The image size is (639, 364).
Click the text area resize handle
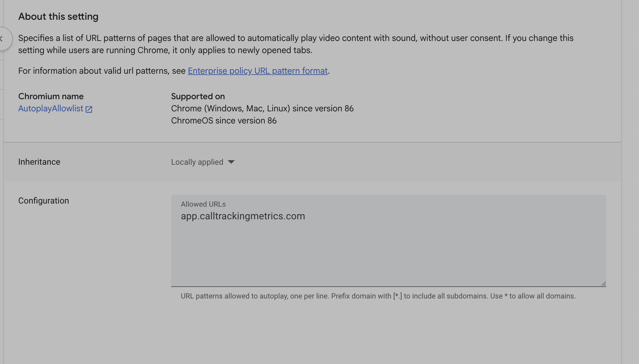pos(603,284)
